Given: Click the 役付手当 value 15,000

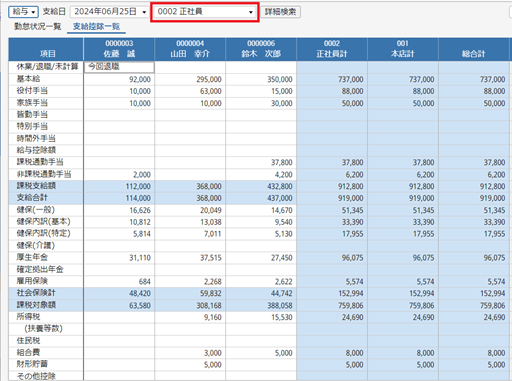Looking at the screenshot, I should (282, 91).
